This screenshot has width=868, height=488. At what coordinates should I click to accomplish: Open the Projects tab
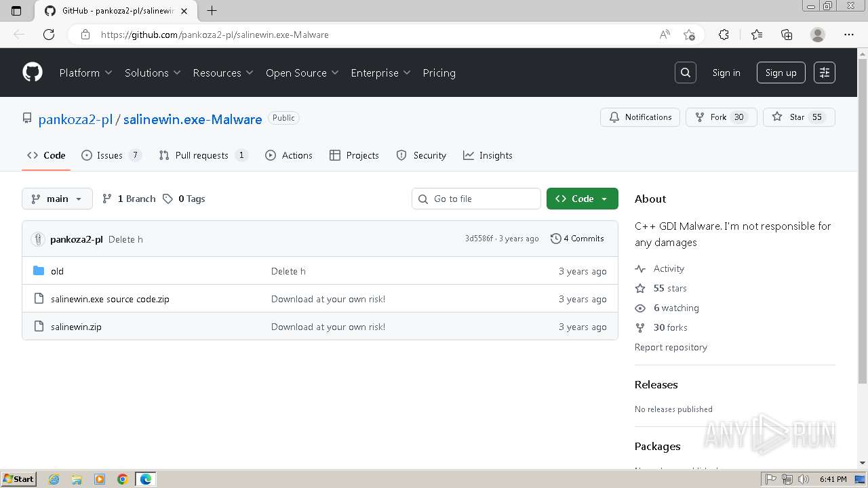(354, 155)
